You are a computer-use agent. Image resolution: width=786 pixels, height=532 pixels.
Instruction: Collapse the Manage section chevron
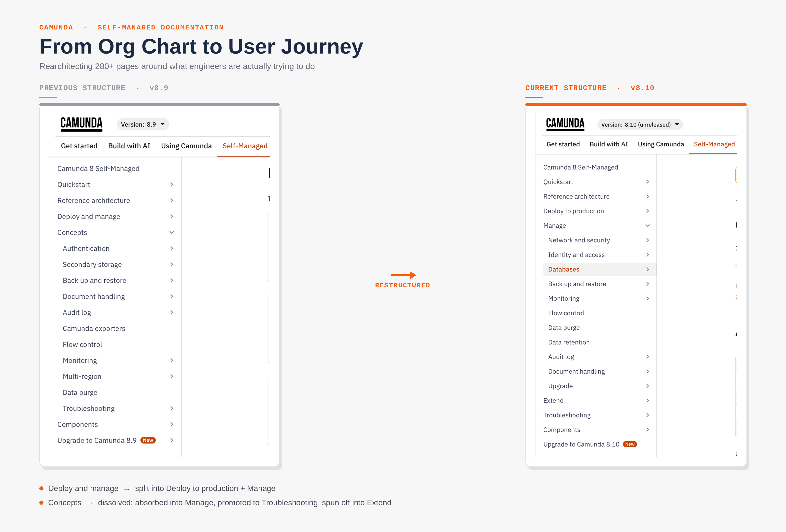tap(647, 225)
